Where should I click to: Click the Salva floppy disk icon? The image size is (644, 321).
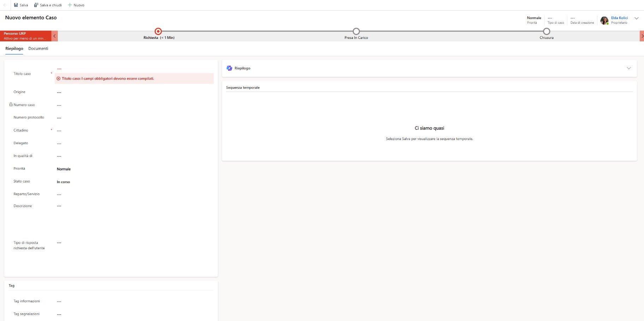pyautogui.click(x=16, y=5)
